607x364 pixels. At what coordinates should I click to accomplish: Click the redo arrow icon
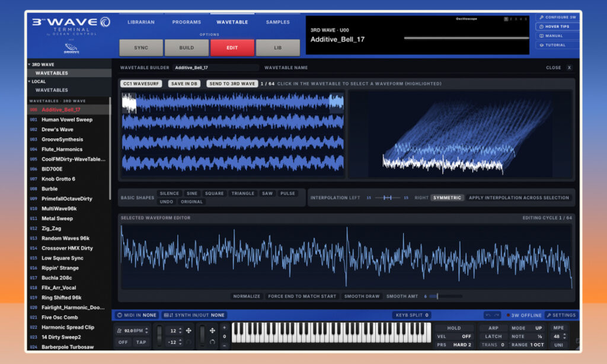click(x=497, y=315)
